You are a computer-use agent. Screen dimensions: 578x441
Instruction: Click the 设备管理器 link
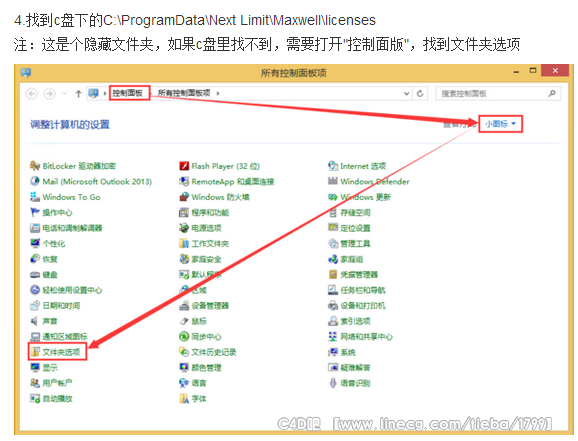(210, 306)
